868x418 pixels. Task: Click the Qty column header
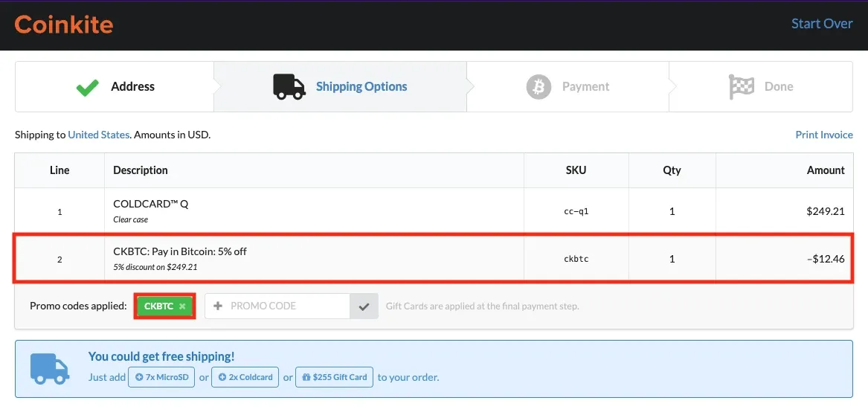point(672,170)
